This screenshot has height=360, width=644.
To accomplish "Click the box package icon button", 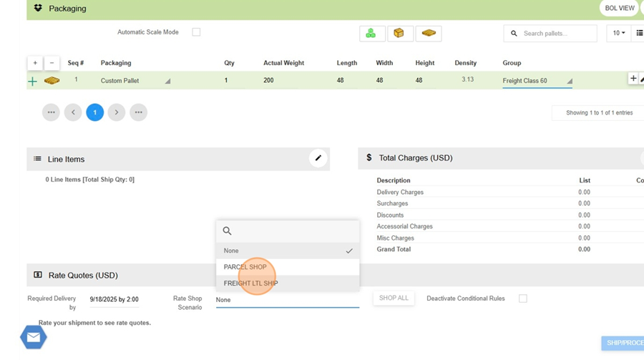I will tap(399, 34).
